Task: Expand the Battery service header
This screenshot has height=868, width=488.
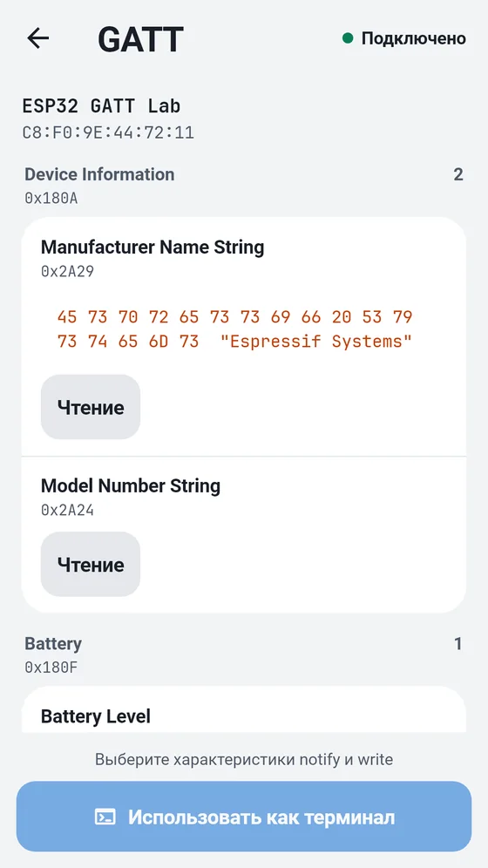Action: [x=244, y=654]
